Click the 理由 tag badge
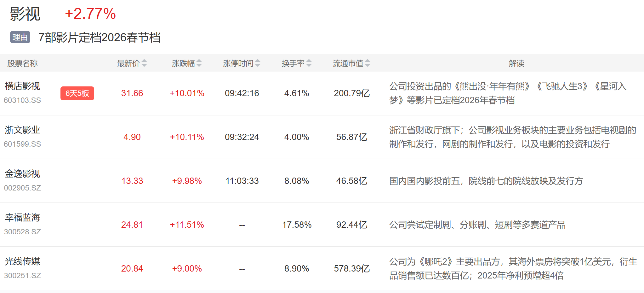This screenshot has width=644, height=293. (x=20, y=37)
